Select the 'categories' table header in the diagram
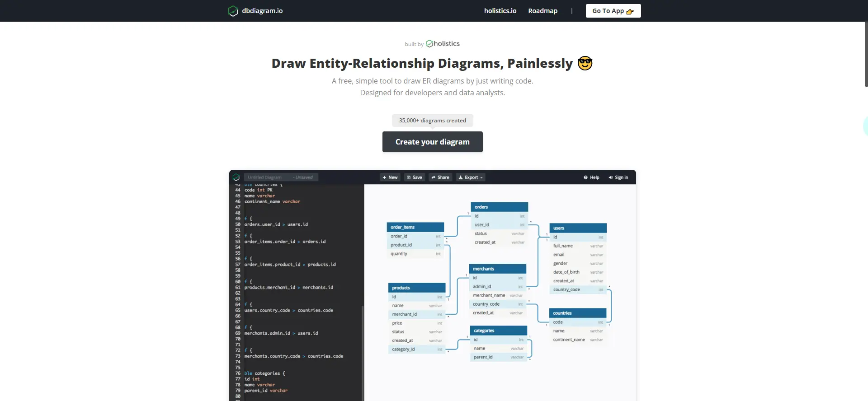868x401 pixels. pyautogui.click(x=499, y=331)
